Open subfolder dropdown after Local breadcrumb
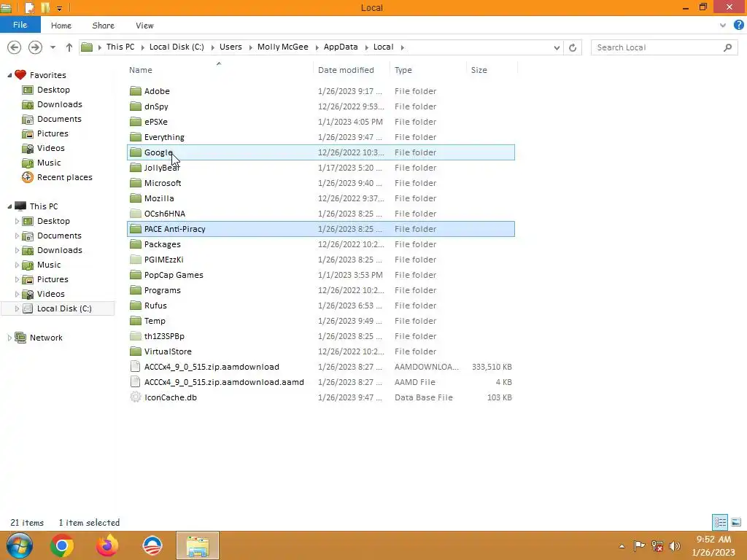 [x=403, y=47]
